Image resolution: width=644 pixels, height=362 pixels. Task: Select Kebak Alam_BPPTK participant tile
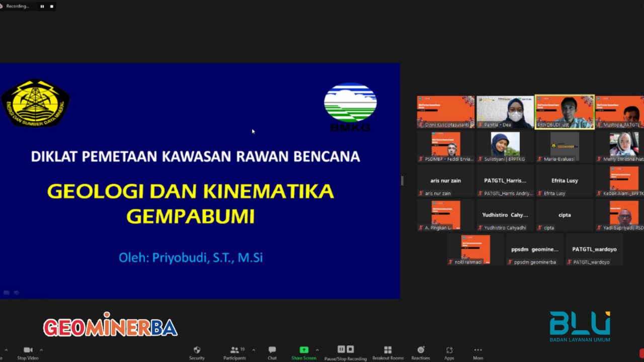click(620, 180)
